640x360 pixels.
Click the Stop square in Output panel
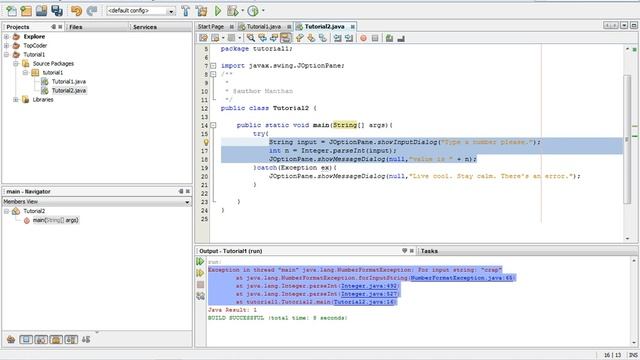[x=200, y=284]
